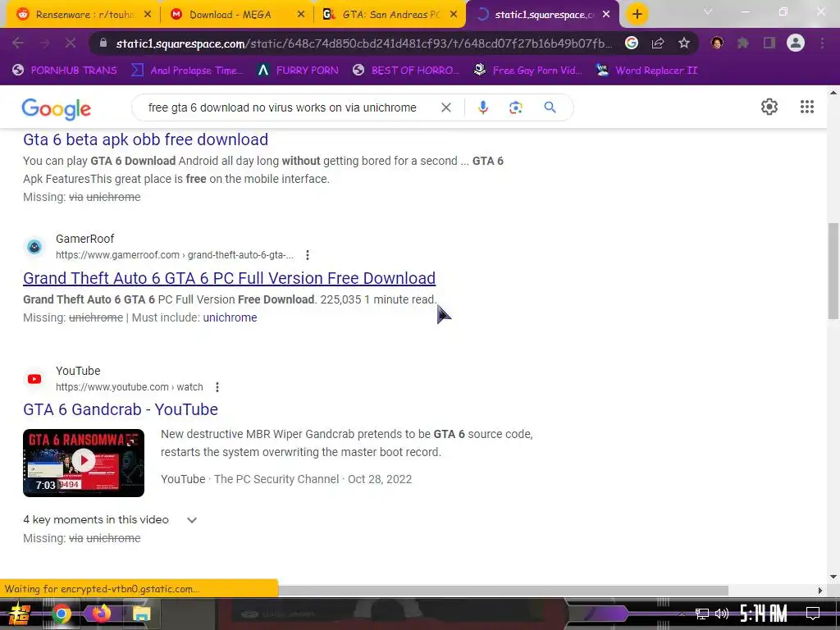Image resolution: width=840 pixels, height=630 pixels.
Task: Open Google quick settings gear
Action: [x=769, y=107]
